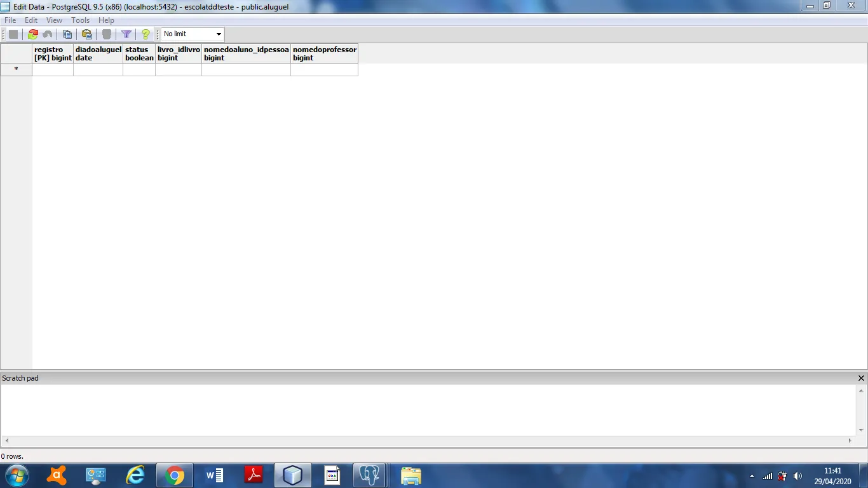The image size is (868, 488).
Task: Open the View menu
Action: (54, 20)
